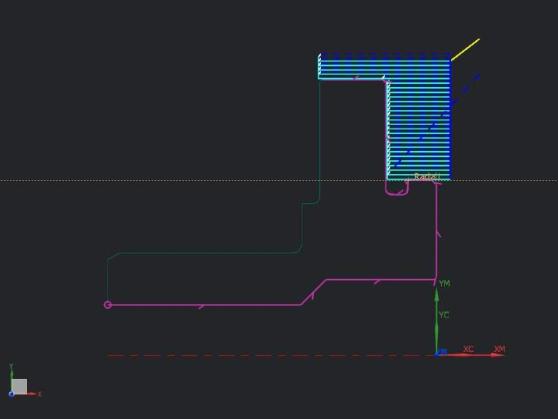Select the magenta diagonal ramp segment

(x=314, y=292)
